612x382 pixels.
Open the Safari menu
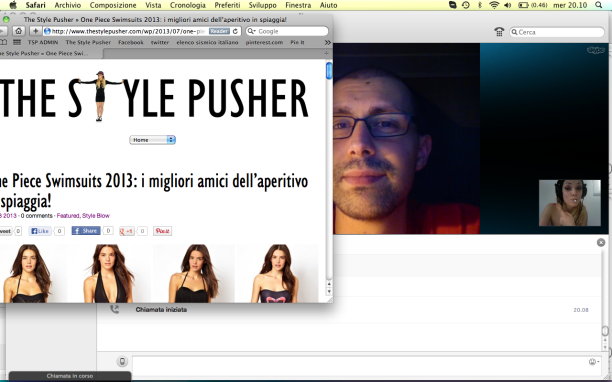click(x=36, y=5)
